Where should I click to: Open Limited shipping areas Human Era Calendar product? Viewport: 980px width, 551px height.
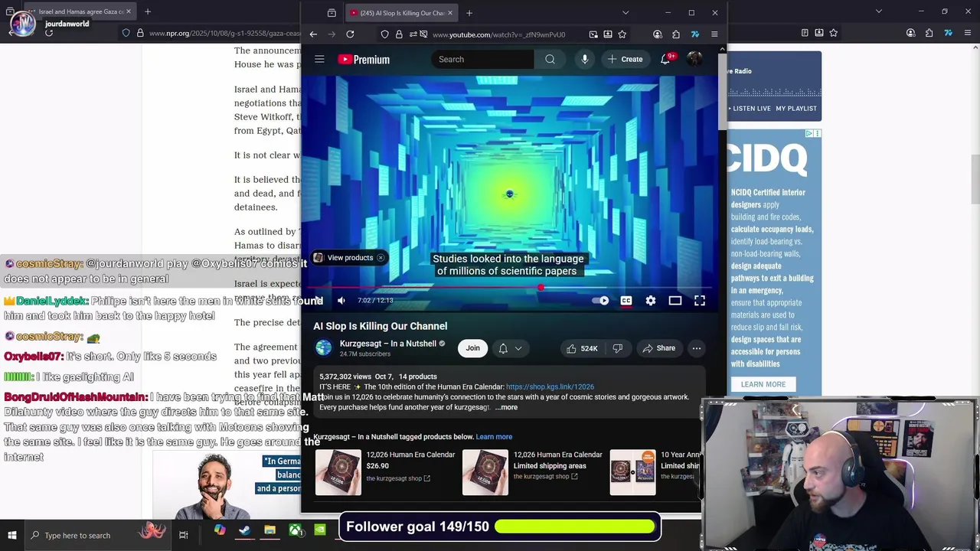[534, 471]
